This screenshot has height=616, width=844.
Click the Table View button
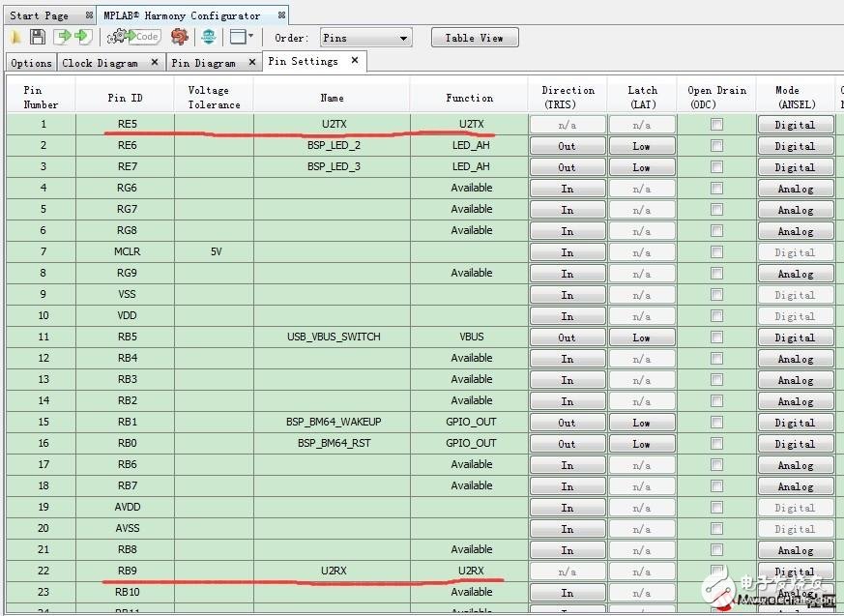pos(474,38)
